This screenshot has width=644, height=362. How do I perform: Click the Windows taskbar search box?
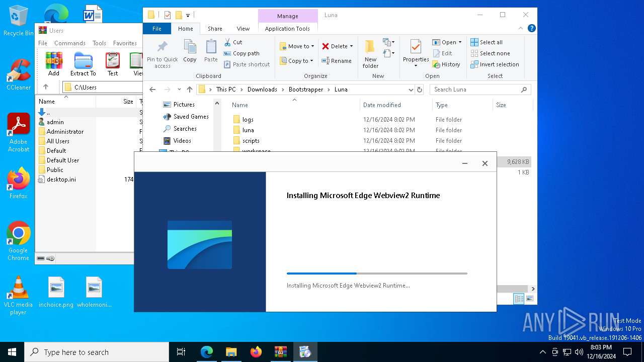tap(97, 352)
